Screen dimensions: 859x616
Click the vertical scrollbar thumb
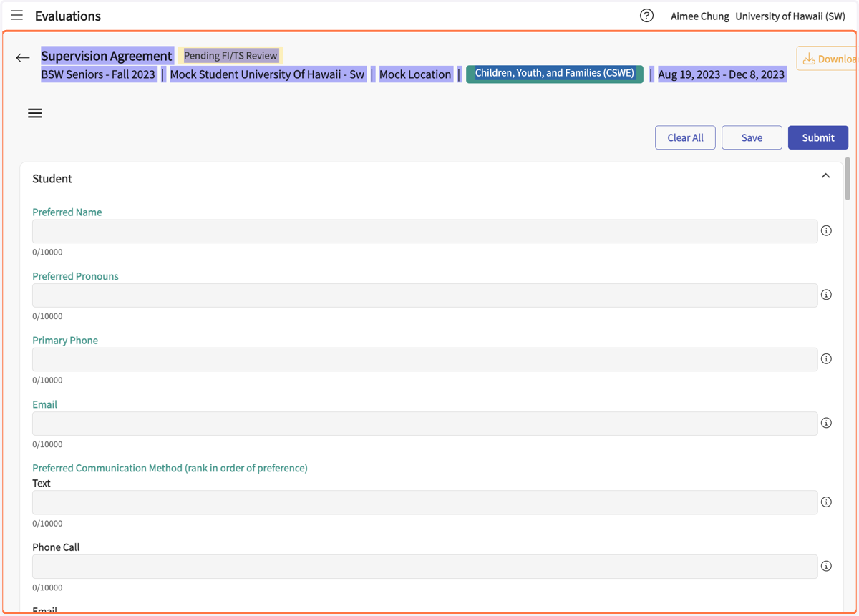click(848, 179)
